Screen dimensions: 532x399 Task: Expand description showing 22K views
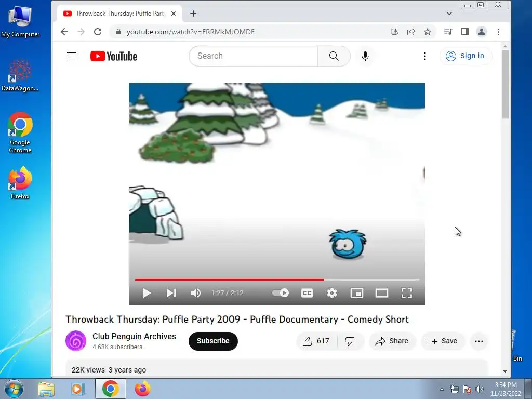pos(276,369)
